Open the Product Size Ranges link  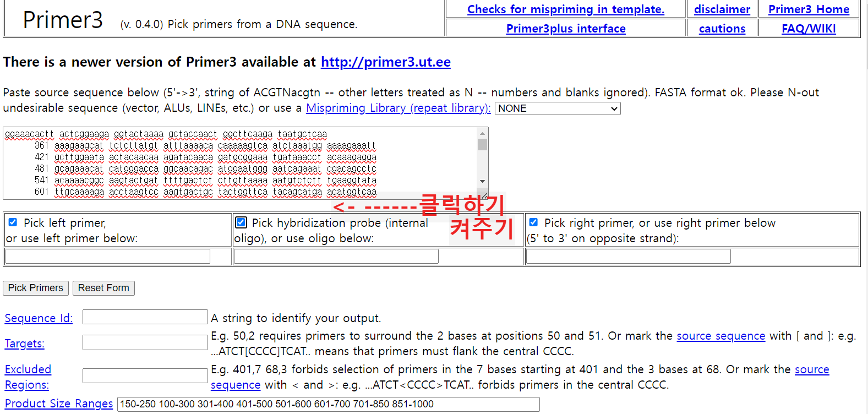pos(59,404)
